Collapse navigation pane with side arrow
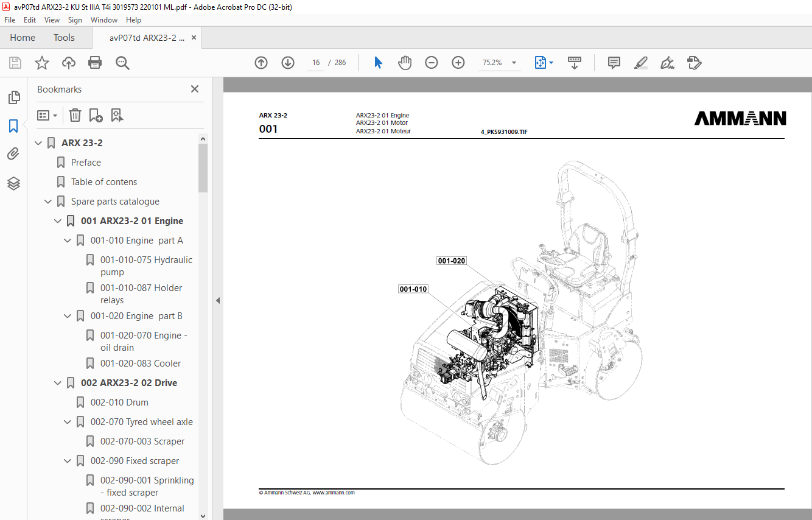 coord(217,300)
